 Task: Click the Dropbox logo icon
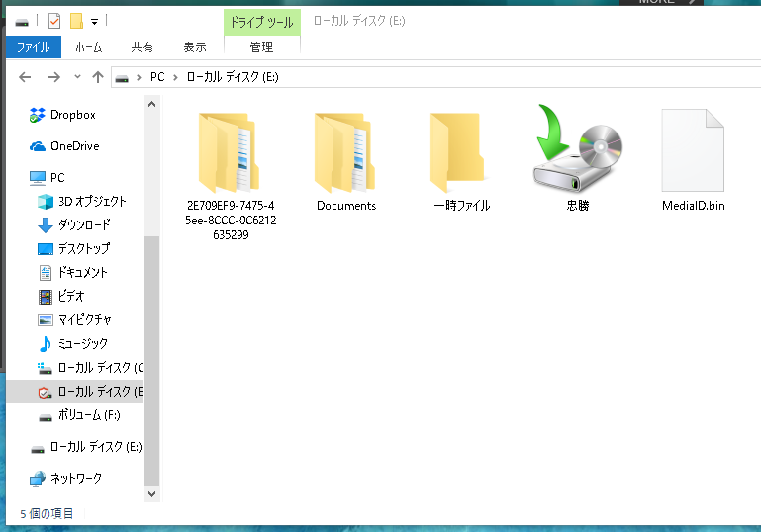[38, 115]
